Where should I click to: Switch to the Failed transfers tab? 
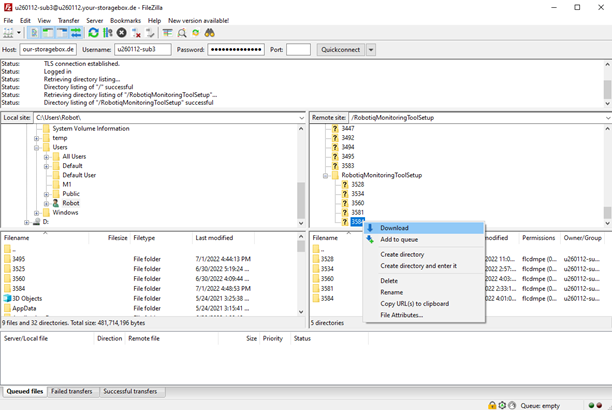pyautogui.click(x=74, y=391)
